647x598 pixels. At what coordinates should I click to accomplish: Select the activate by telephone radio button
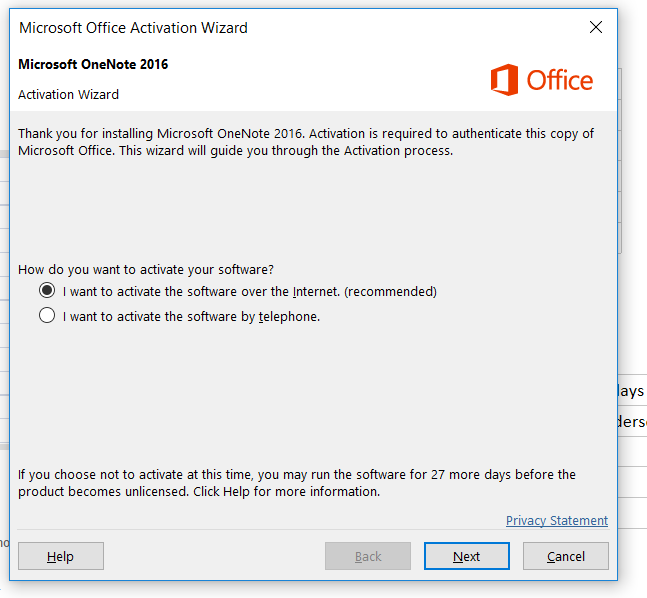pos(47,315)
